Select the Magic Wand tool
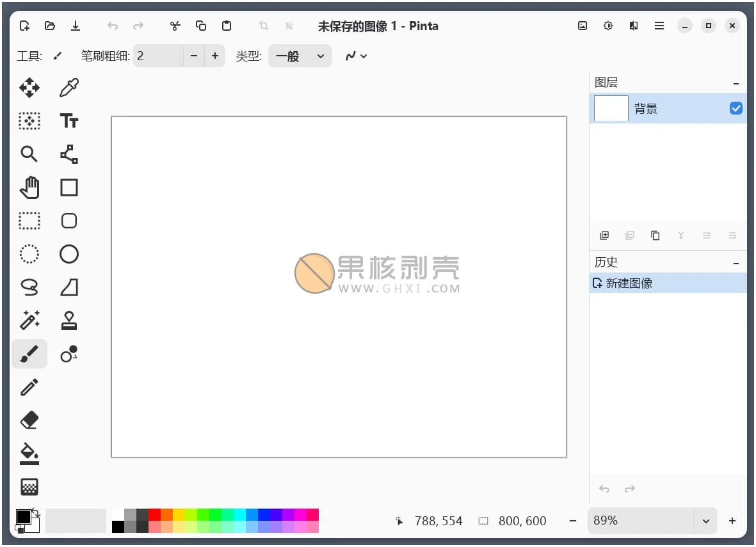Viewport: 756px width, 547px height. 29,320
